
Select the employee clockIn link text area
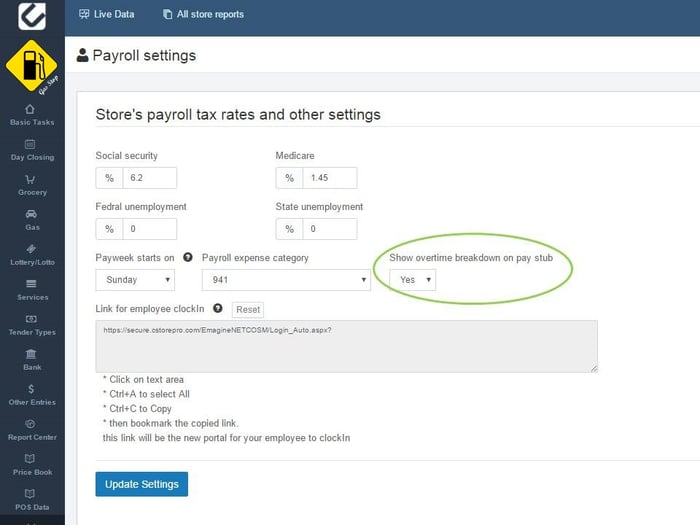tap(347, 346)
